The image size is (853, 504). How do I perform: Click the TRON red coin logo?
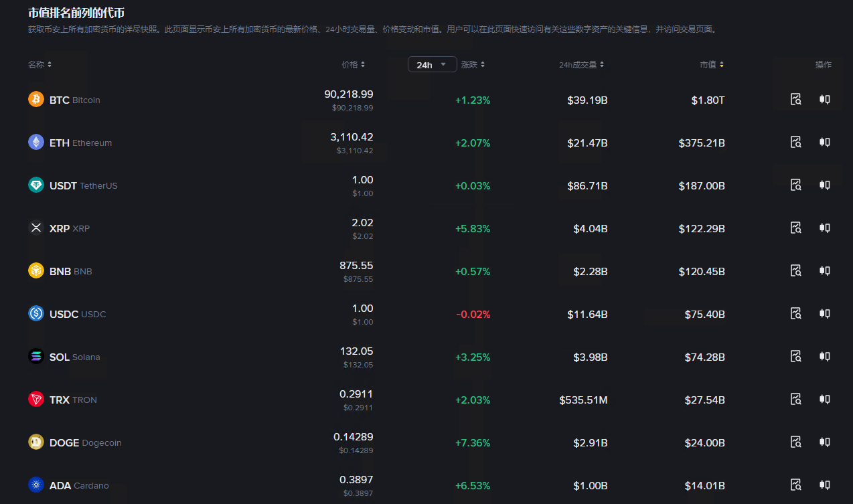click(36, 400)
